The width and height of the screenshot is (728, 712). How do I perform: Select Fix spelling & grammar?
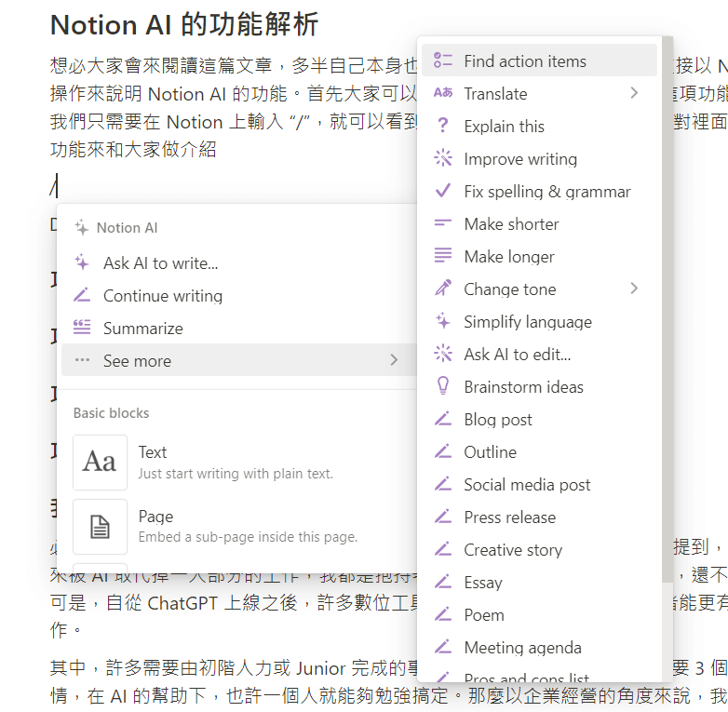click(540, 191)
